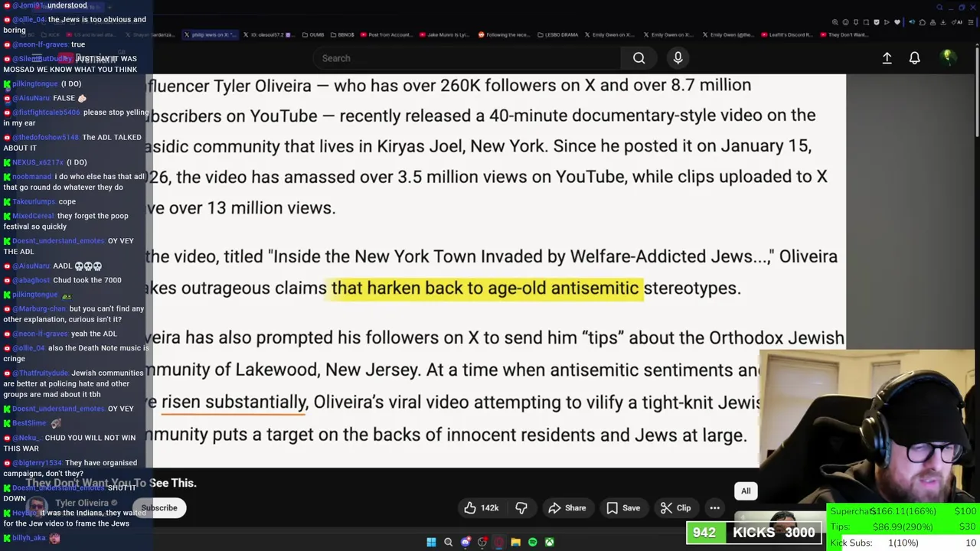
Task: Click the Tyler Oliveira channel avatar
Action: tap(38, 507)
